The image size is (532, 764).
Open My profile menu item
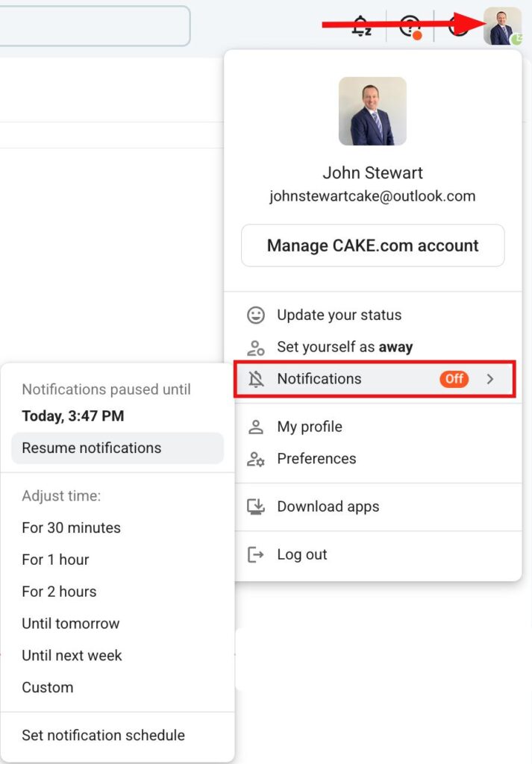point(309,427)
